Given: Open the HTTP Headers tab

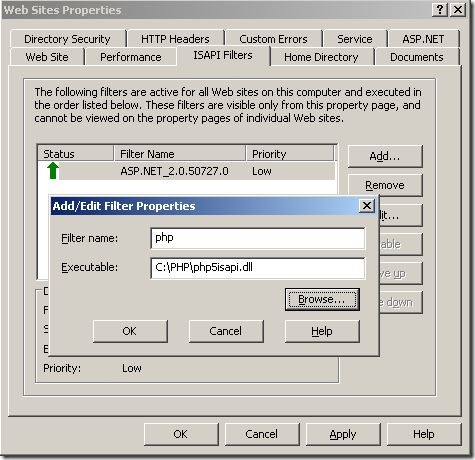Looking at the screenshot, I should [x=175, y=39].
